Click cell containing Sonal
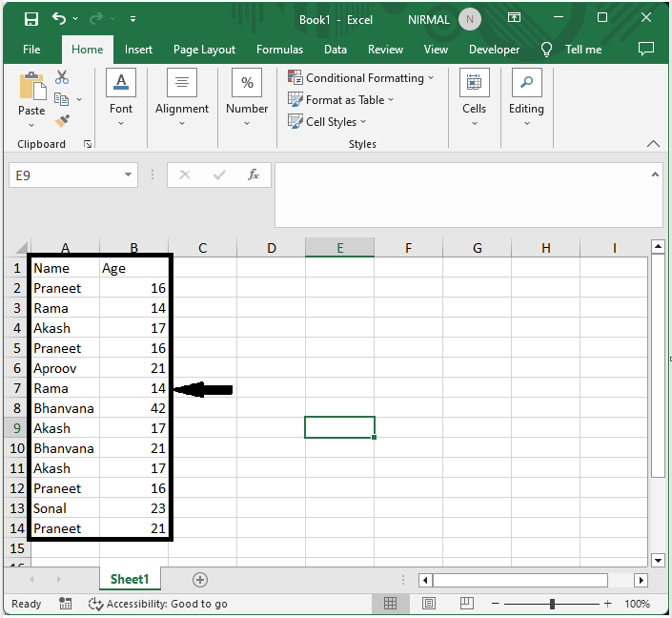Image resolution: width=672 pixels, height=618 pixels. 64,508
